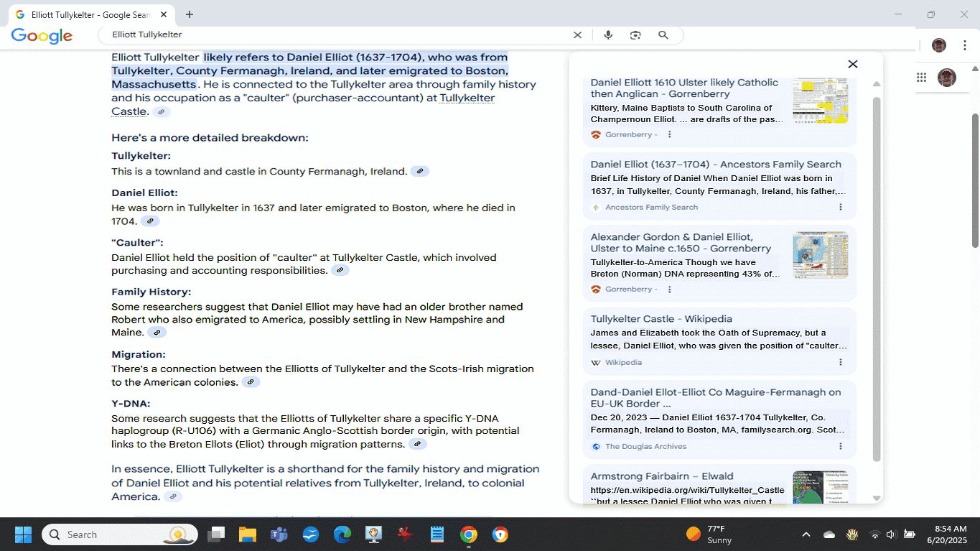Open weather widget showing 77°F Sunny
This screenshot has width=980, height=551.
711,534
